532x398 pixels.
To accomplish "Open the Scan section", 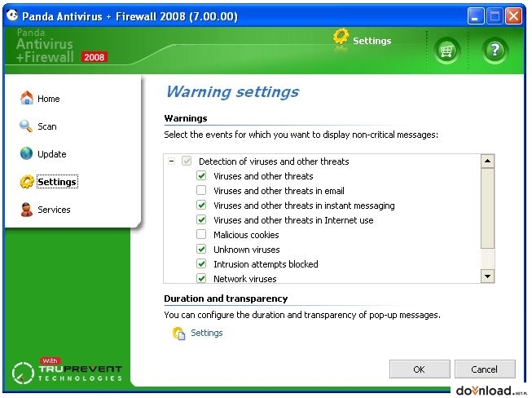I will coord(46,126).
